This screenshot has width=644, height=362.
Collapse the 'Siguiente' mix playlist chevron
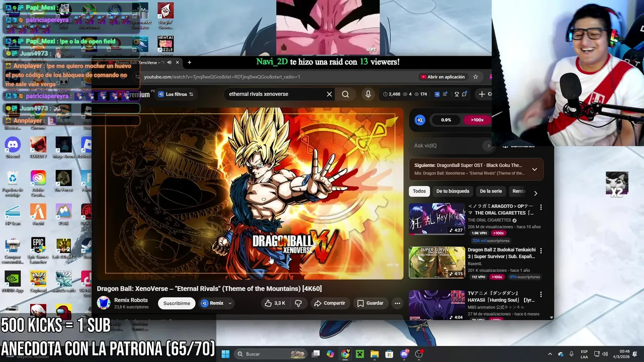tap(534, 169)
